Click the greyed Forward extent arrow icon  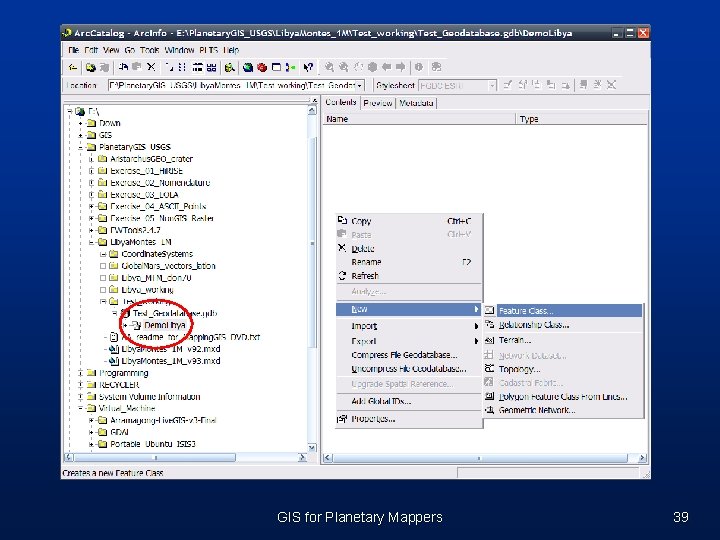point(400,68)
